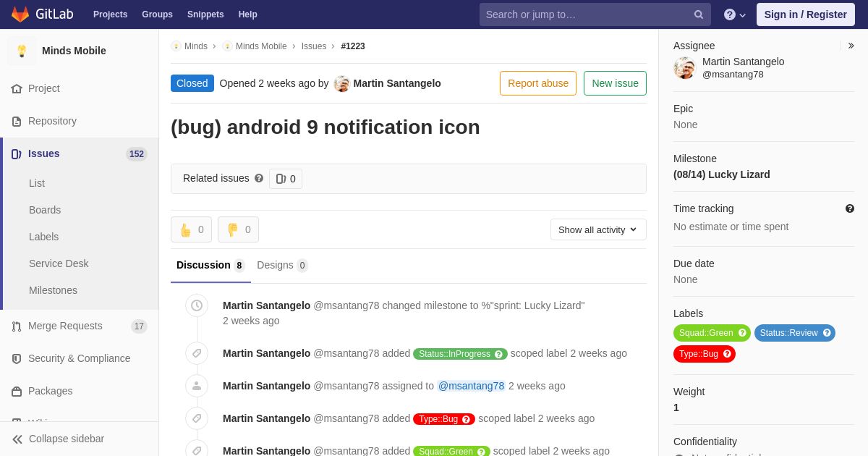This screenshot has height=456, width=868.
Task: Click the Packages icon in sidebar
Action: point(17,392)
